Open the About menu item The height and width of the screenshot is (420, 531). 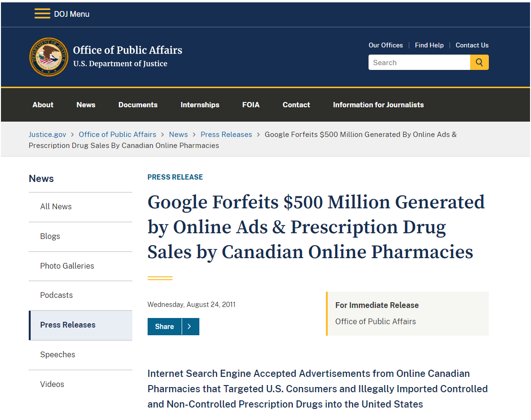click(x=43, y=105)
